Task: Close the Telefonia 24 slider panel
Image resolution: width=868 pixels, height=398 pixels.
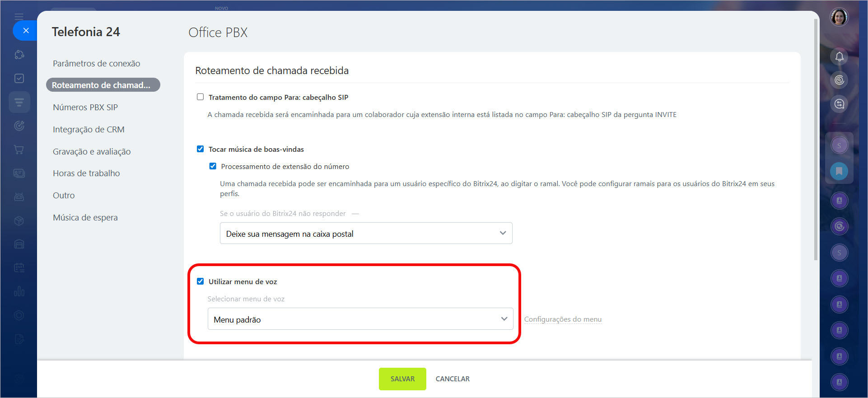Action: 26,31
